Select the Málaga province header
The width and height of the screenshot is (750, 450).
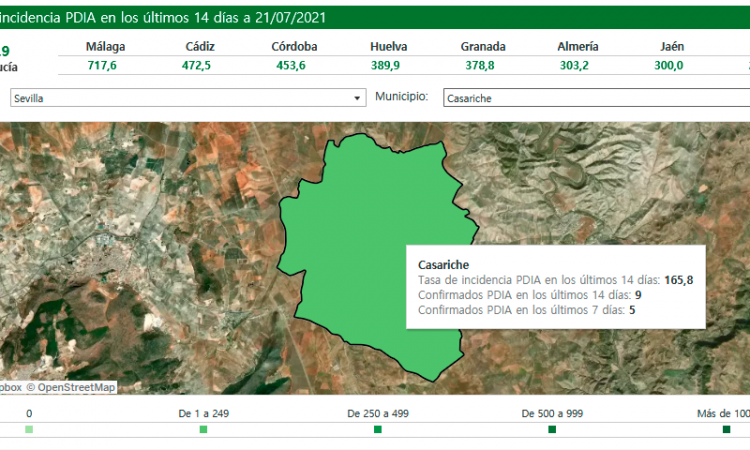[x=105, y=47]
